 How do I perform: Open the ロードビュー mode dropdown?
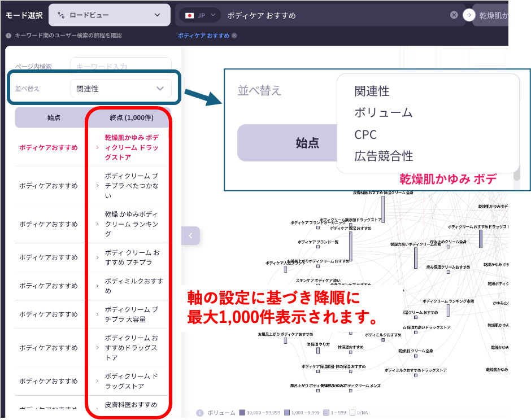[x=109, y=15]
